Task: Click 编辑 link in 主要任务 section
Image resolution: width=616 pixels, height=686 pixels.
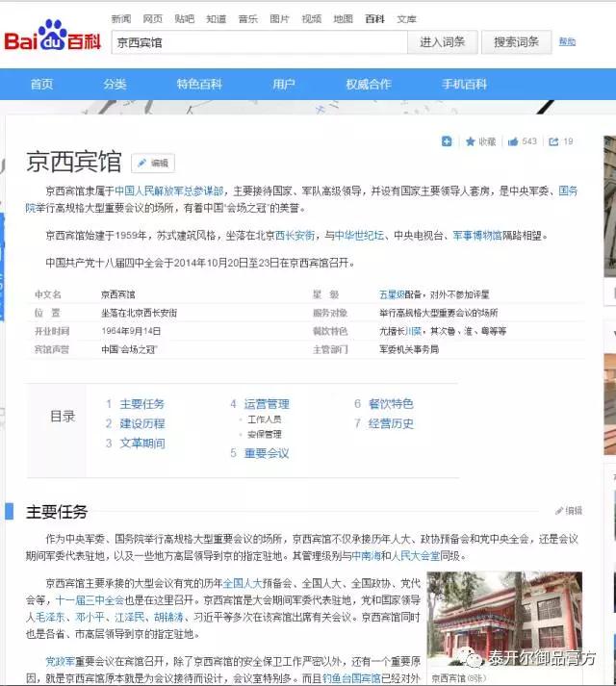Action: tap(569, 511)
